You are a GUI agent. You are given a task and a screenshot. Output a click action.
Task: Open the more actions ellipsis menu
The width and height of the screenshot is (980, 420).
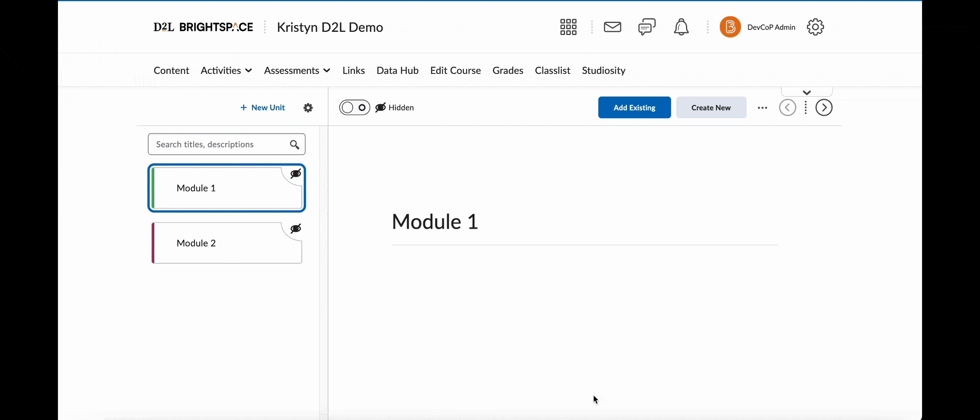click(762, 108)
